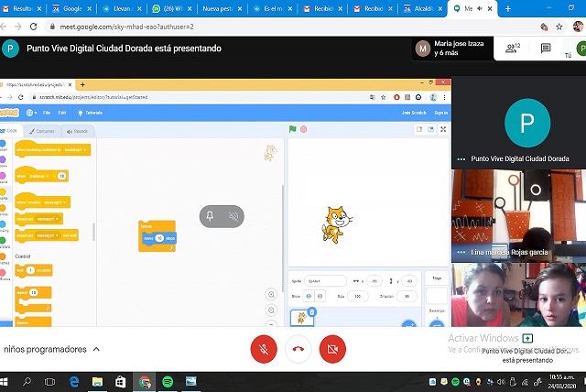Select the Sprite1 thumbnail
This screenshot has height=392, width=586.
coord(302,318)
